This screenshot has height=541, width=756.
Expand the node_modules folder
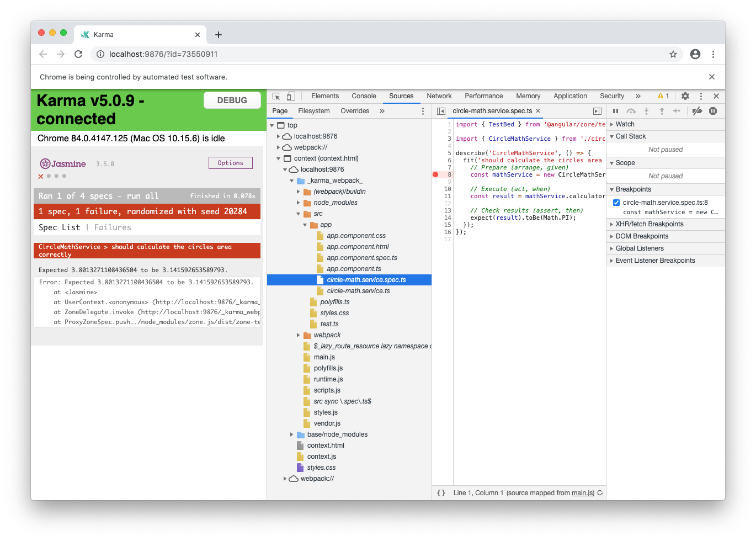click(x=299, y=203)
